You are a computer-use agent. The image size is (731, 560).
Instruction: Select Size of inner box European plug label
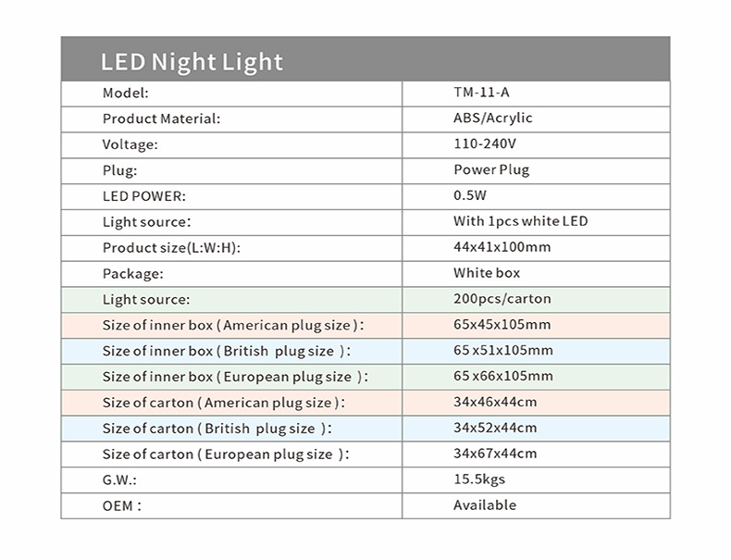click(x=235, y=377)
